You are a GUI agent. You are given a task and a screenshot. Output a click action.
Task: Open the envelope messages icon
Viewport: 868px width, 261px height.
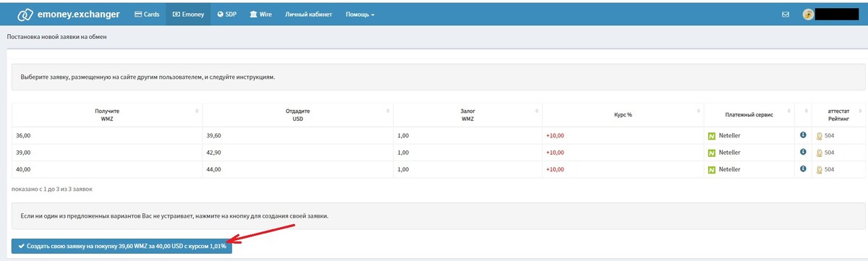[x=786, y=14]
